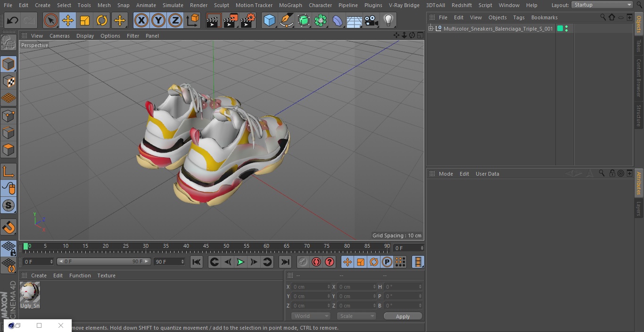Screen dimensions: 644x332
Task: Toggle Z axis lock
Action: pyautogui.click(x=175, y=20)
